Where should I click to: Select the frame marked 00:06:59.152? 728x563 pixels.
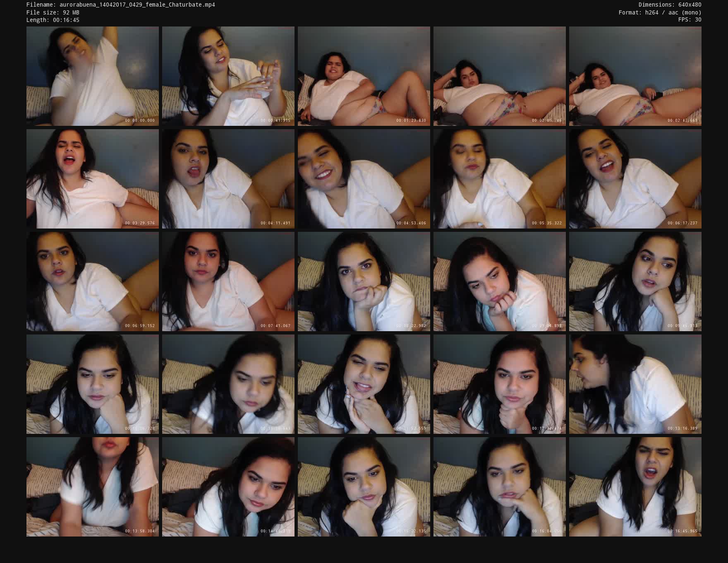click(92, 281)
